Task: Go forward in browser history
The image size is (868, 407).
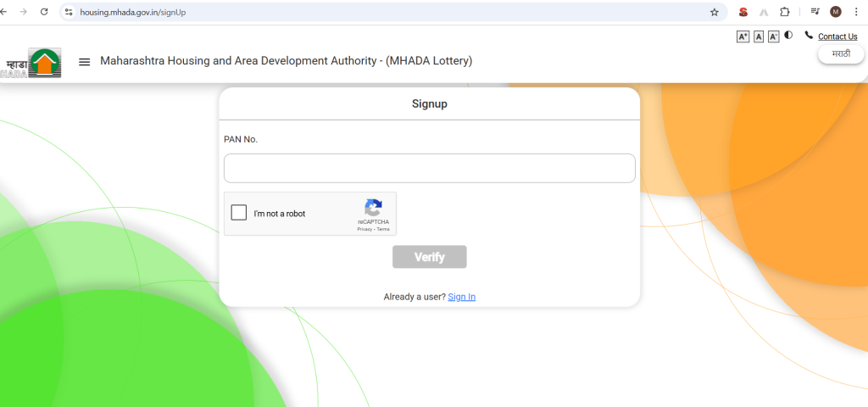Action: tap(23, 12)
